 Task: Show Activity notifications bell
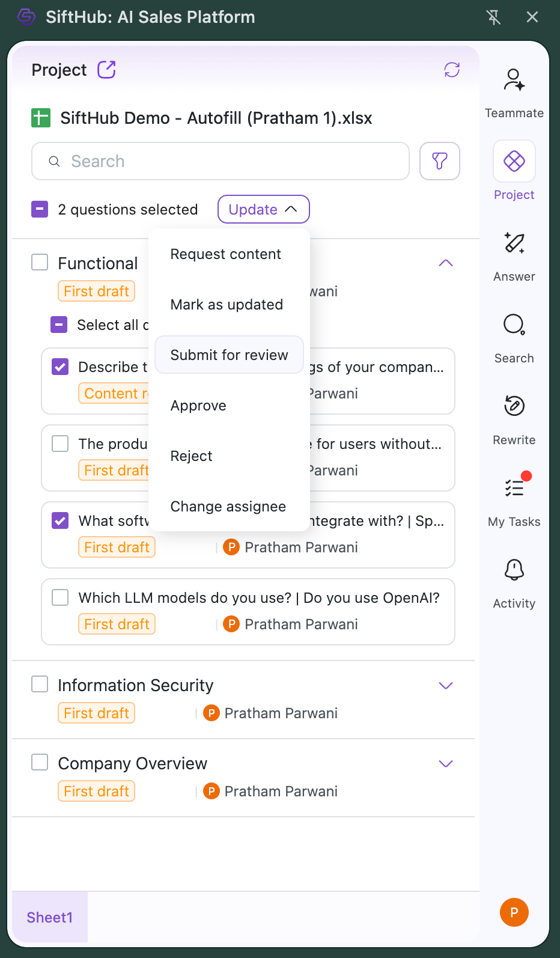514,570
